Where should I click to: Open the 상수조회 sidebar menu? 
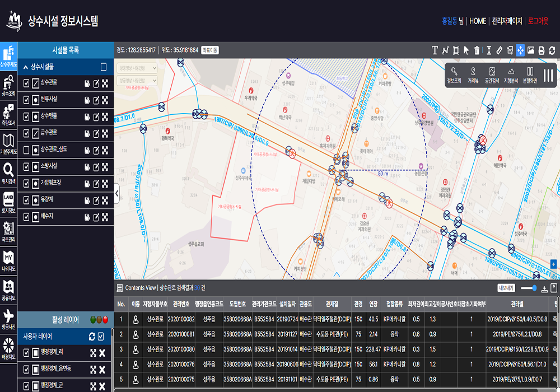tap(8, 86)
